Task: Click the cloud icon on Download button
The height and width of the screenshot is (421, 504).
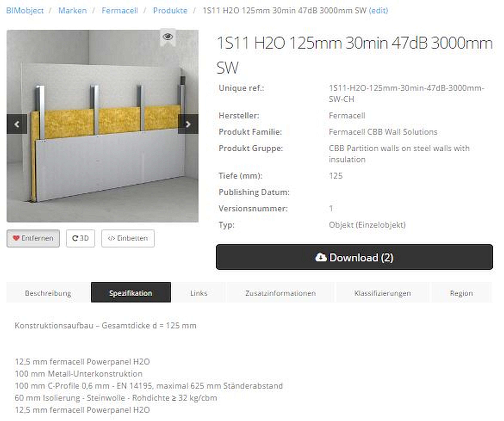Action: tap(321, 257)
